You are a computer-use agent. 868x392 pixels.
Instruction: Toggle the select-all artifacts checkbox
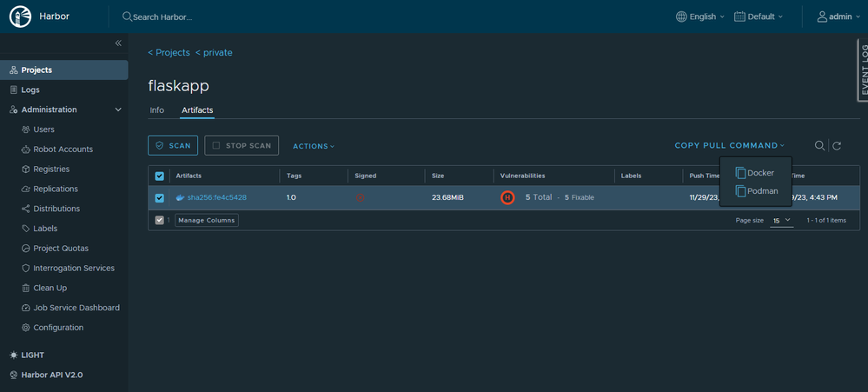point(159,176)
